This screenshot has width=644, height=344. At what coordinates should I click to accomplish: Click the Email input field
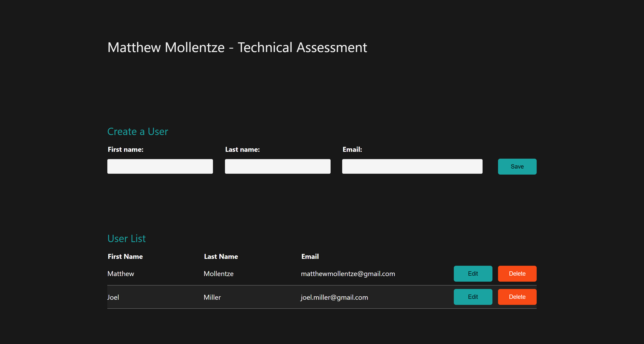coord(412,166)
